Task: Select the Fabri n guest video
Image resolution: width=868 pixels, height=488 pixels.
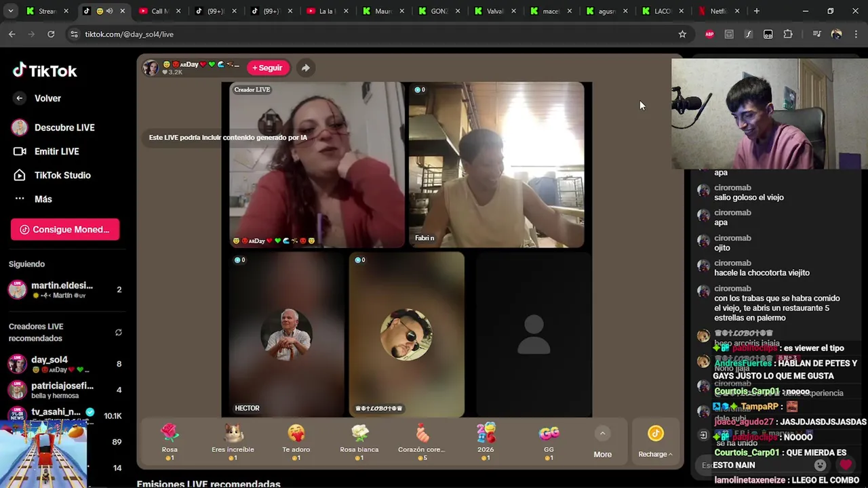Action: 496,165
